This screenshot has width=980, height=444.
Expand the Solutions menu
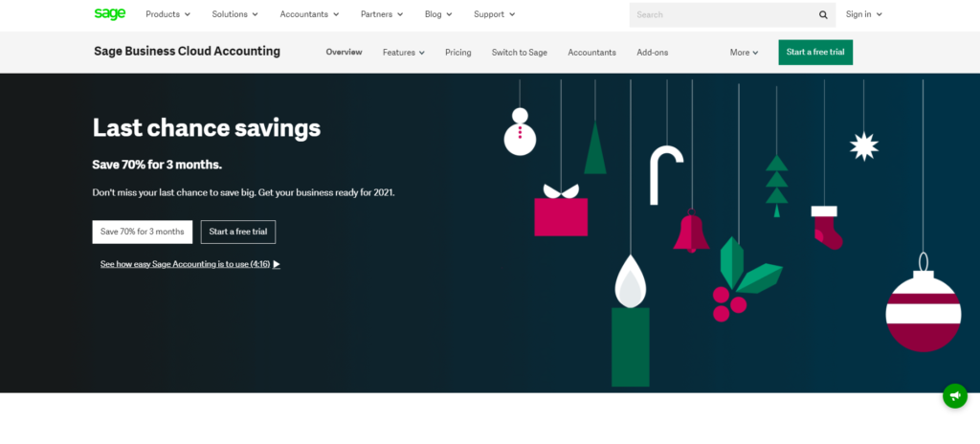click(x=235, y=14)
